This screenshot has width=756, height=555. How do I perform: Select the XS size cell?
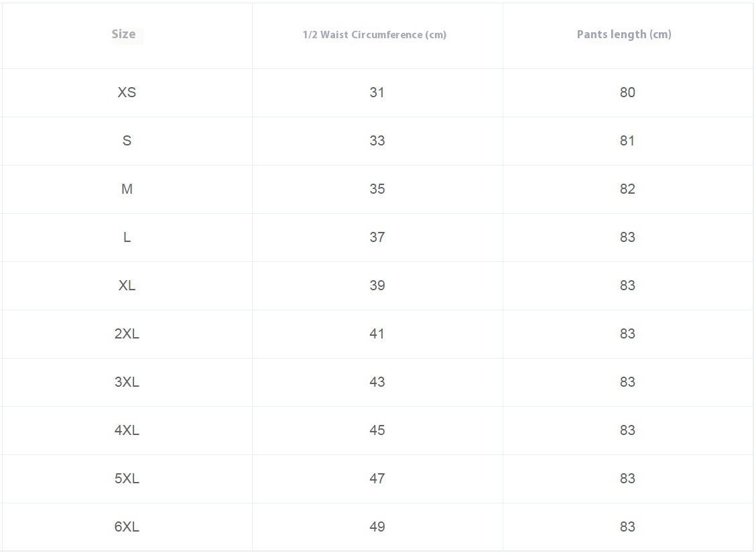[127, 92]
